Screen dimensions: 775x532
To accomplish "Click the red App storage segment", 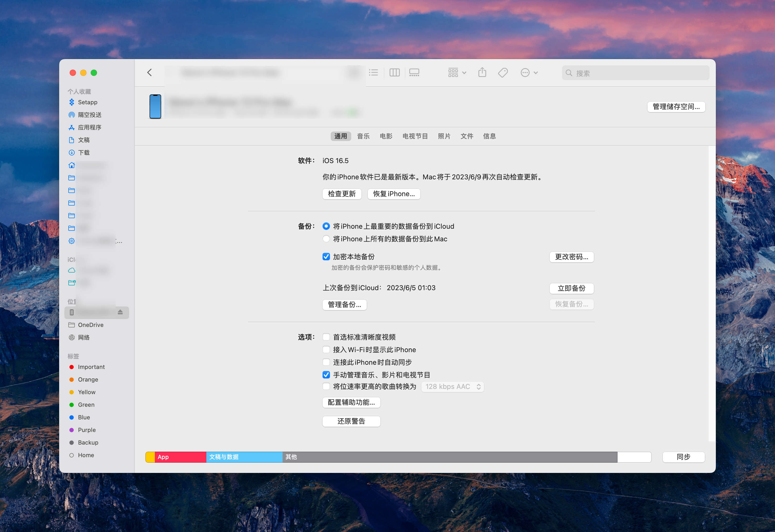I will click(x=180, y=457).
